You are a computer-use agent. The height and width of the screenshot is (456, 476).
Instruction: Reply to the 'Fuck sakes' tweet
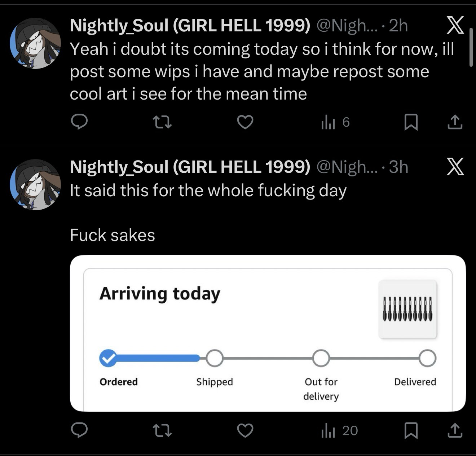[x=79, y=430]
